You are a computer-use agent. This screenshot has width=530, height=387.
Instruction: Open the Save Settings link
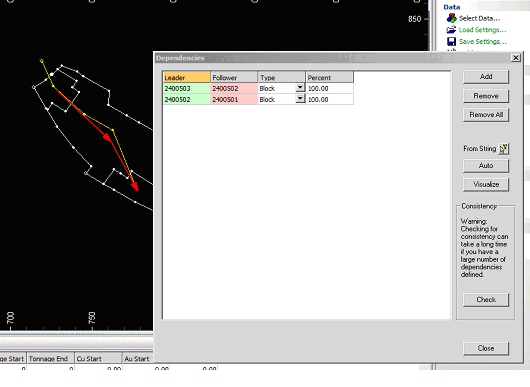[482, 42]
